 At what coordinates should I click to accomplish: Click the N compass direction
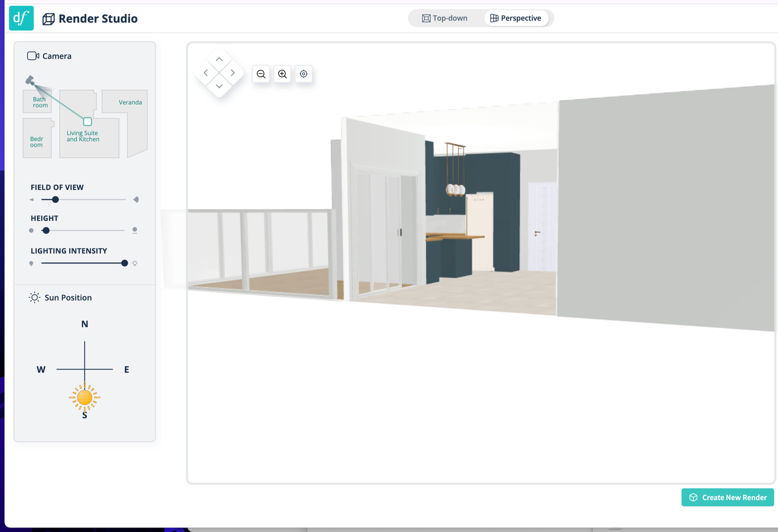[x=85, y=324]
